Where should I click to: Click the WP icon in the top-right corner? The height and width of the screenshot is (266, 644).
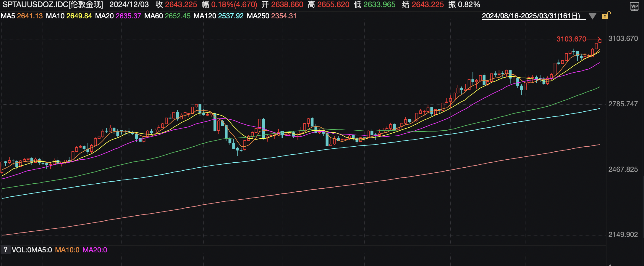click(x=634, y=7)
